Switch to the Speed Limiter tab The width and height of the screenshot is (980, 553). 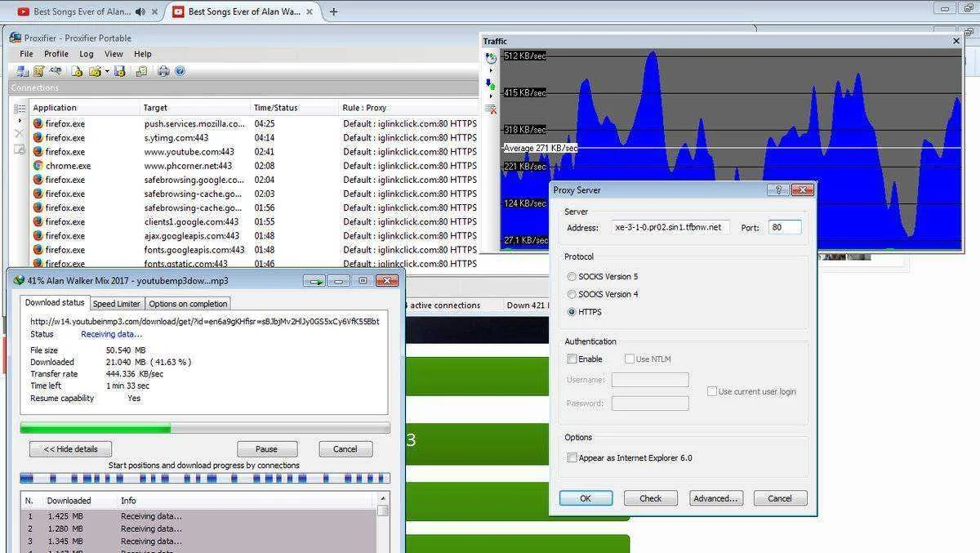(117, 304)
